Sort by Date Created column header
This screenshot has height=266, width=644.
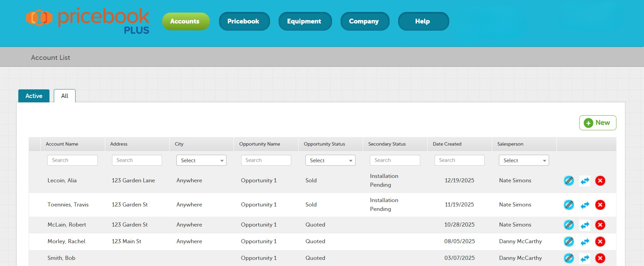click(x=447, y=144)
